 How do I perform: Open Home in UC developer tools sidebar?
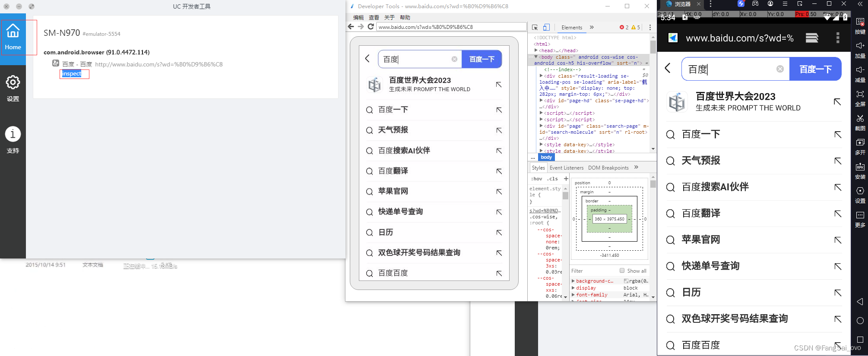(x=13, y=38)
